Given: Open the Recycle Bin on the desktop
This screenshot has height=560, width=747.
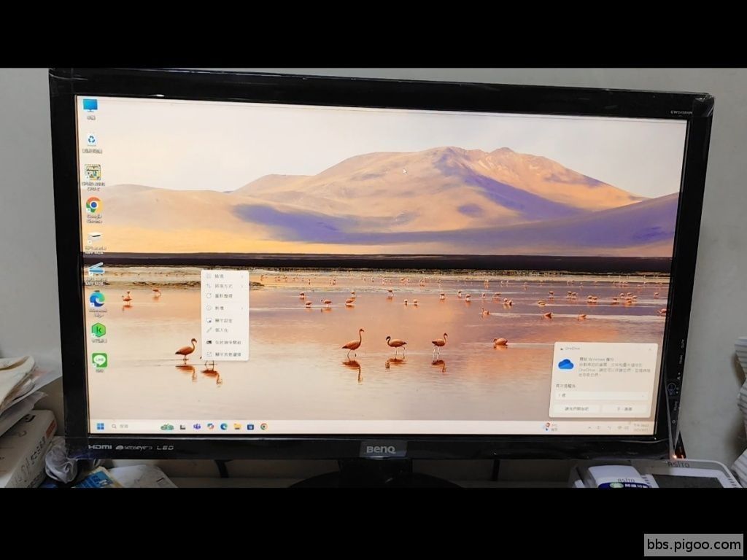Looking at the screenshot, I should point(92,139).
